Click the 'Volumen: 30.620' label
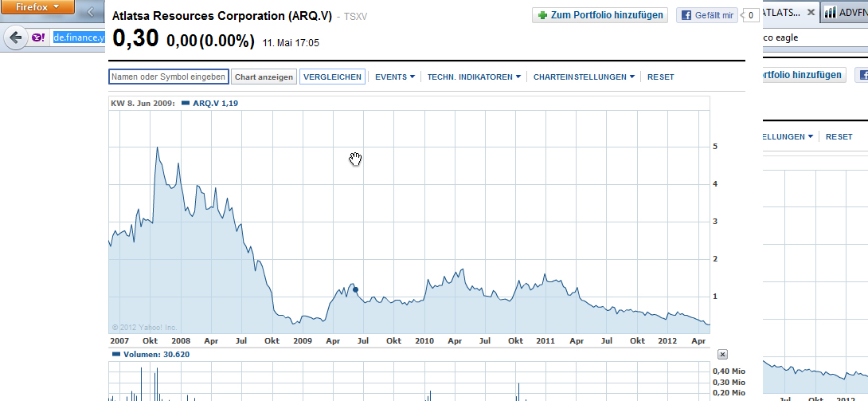Viewport: 868px width, 401px height. pos(155,354)
